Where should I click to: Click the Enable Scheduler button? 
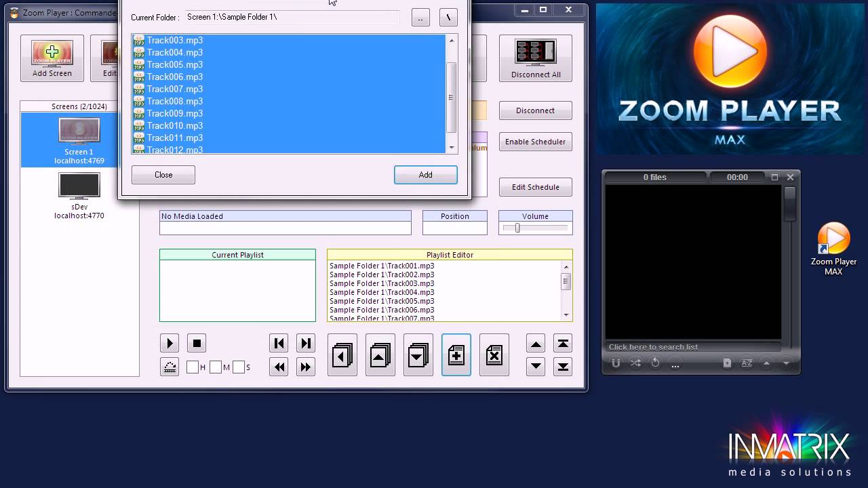coord(536,142)
